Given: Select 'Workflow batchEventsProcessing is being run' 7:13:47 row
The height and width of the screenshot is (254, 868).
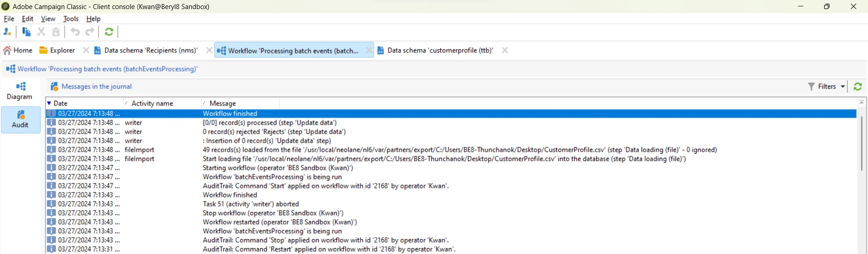Looking at the screenshot, I should point(451,177).
